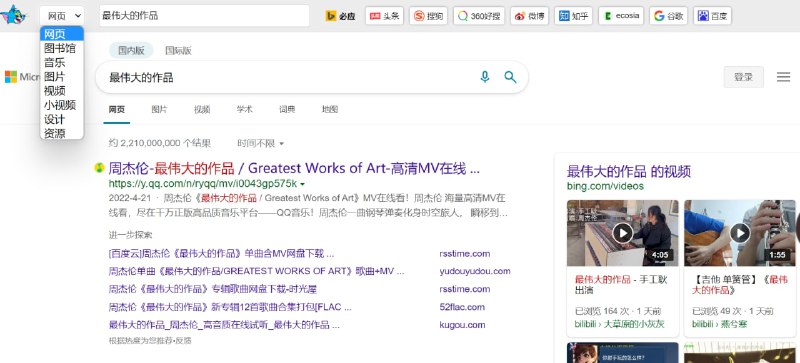Viewport: 800px width, 363px height.
Task: Select 视频 option in dropdown list
Action: (x=62, y=91)
